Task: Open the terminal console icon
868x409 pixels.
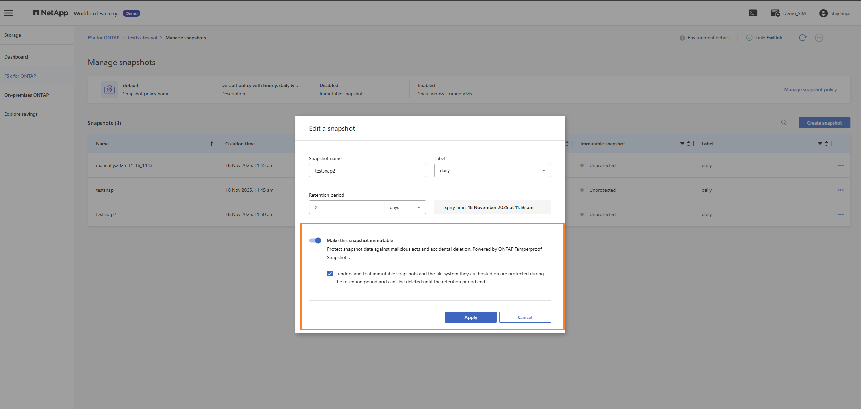Action: click(753, 13)
